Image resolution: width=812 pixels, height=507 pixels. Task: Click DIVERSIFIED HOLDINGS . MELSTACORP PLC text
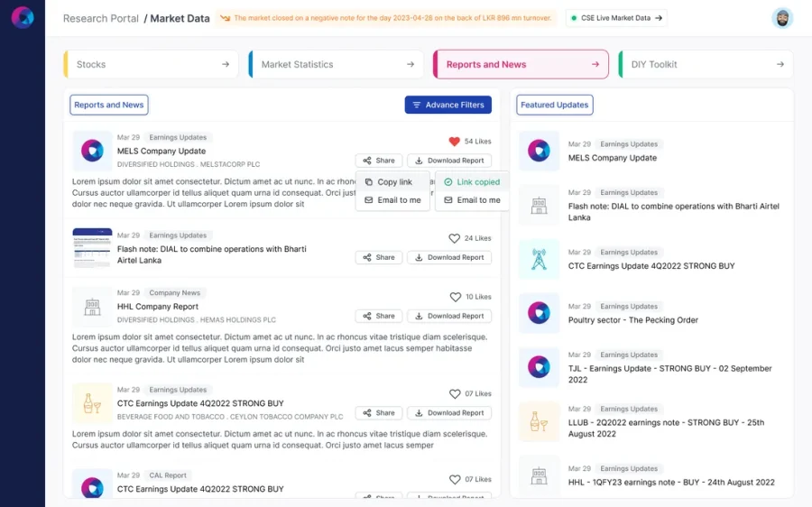tap(189, 164)
